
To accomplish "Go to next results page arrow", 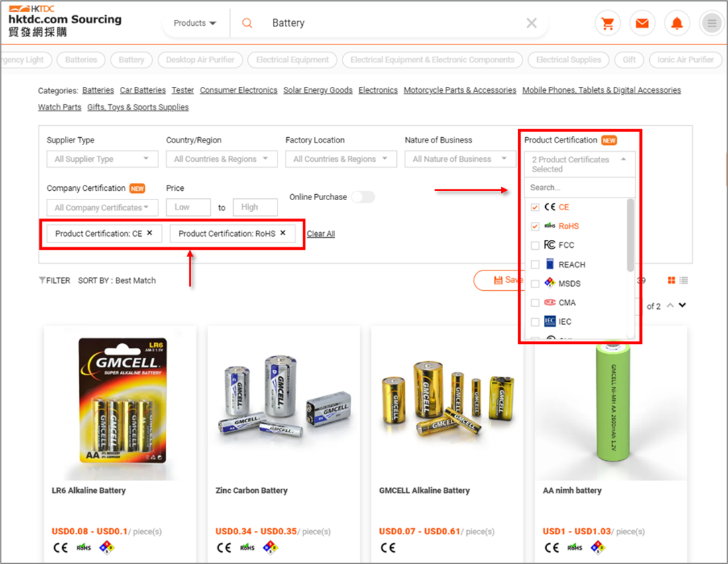I will coord(682,306).
